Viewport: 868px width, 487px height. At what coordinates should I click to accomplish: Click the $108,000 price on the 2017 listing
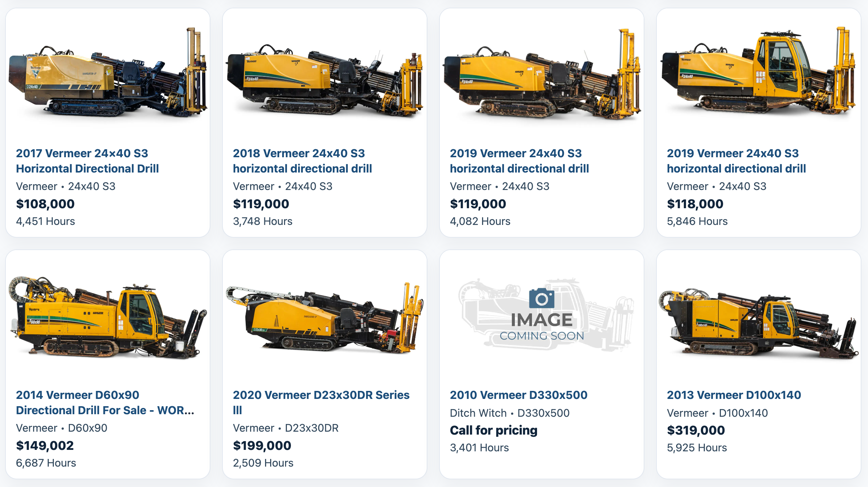(x=45, y=204)
